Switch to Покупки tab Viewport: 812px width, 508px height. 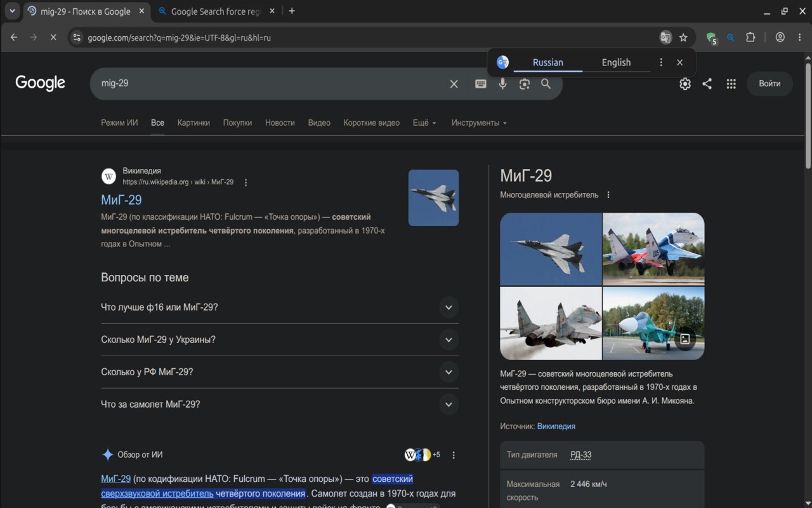(237, 123)
